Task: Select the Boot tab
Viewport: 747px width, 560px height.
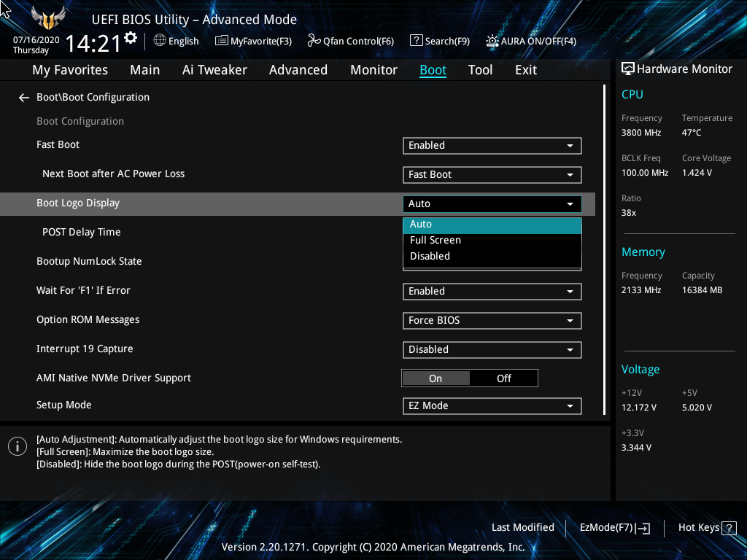Action: click(x=433, y=70)
